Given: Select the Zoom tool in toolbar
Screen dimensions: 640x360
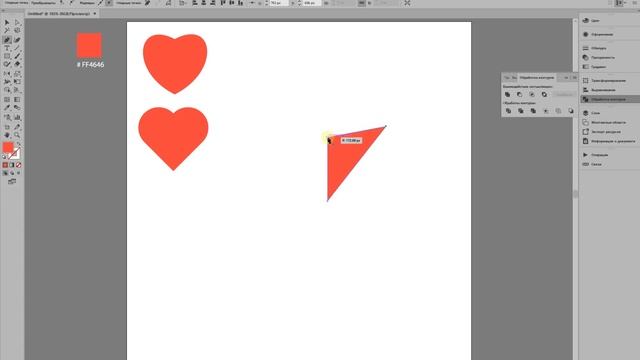Looking at the screenshot, I should click(17, 135).
